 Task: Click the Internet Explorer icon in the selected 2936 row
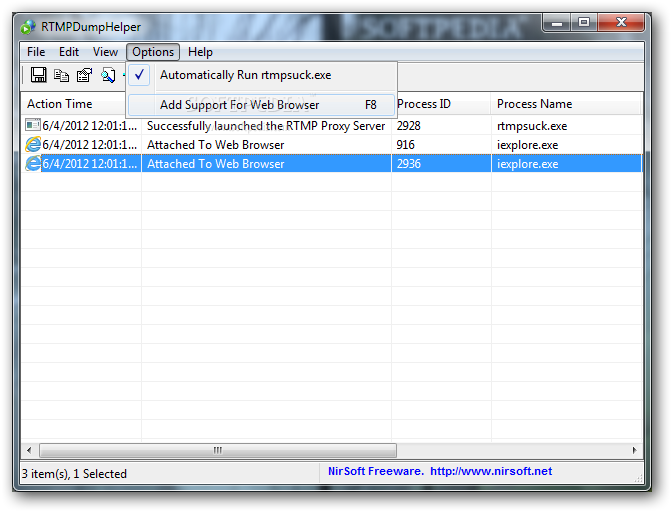[33, 163]
